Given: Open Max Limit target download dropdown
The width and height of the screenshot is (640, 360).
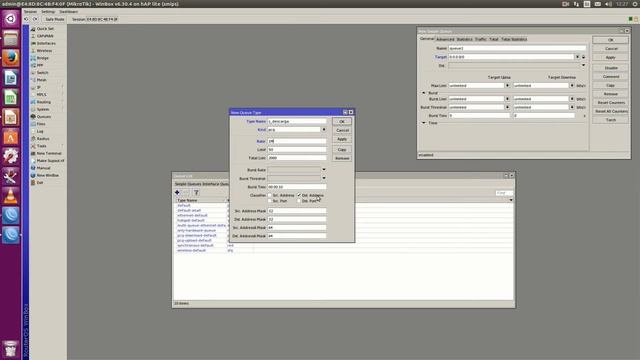Looking at the screenshot, I should [572, 85].
